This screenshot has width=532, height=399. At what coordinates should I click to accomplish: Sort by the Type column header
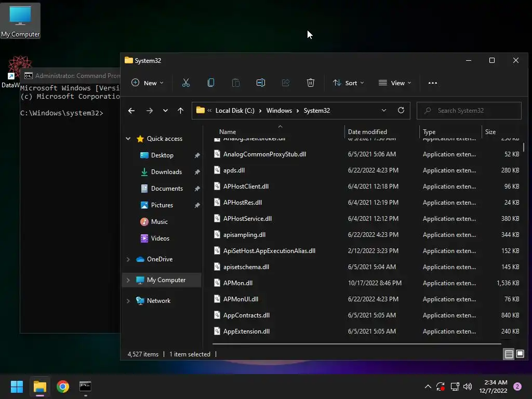coord(429,131)
